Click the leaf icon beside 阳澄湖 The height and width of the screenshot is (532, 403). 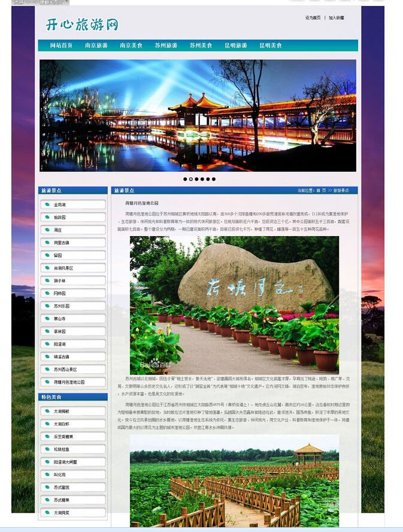coord(47,344)
